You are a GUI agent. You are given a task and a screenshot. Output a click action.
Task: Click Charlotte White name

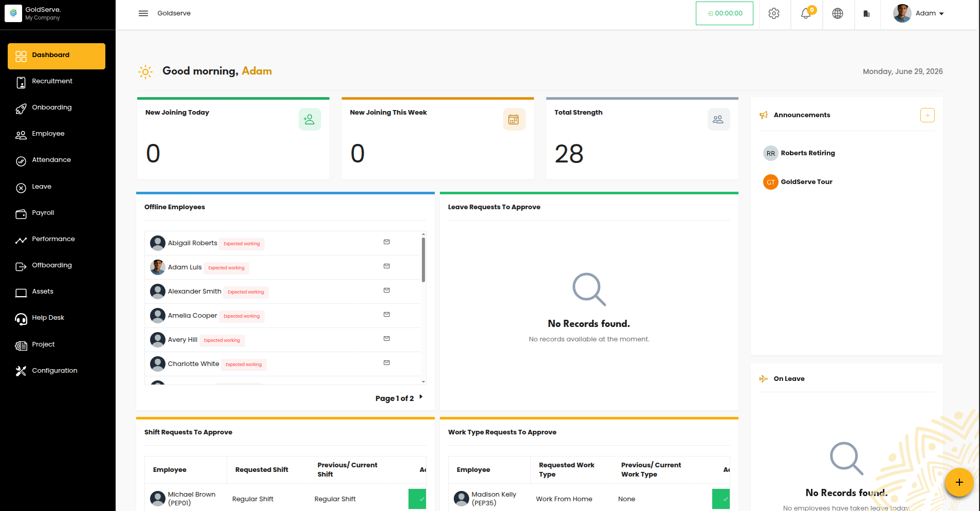click(193, 364)
